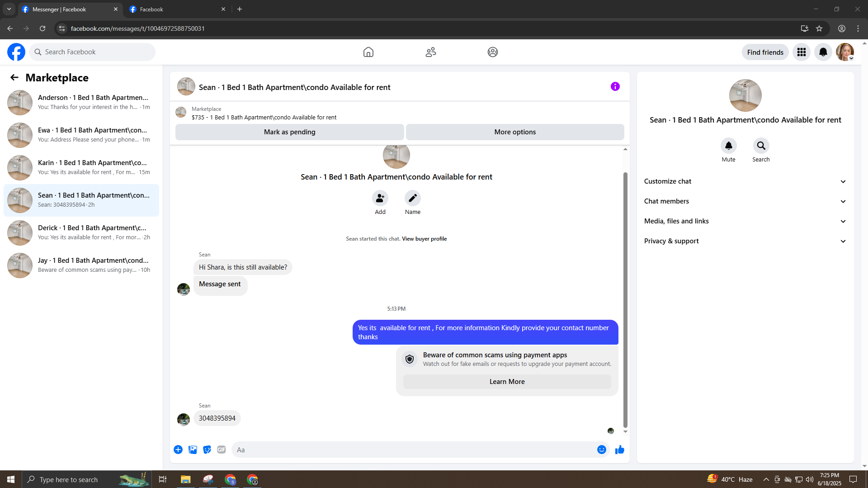The width and height of the screenshot is (868, 488).
Task: Add people to the chat
Action: pos(380,198)
